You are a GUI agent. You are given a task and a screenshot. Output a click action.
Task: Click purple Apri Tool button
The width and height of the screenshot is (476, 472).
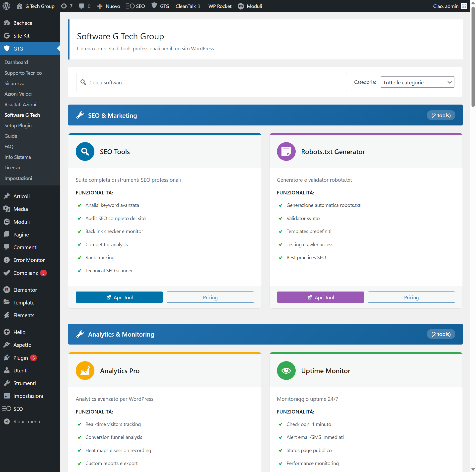[x=320, y=297]
